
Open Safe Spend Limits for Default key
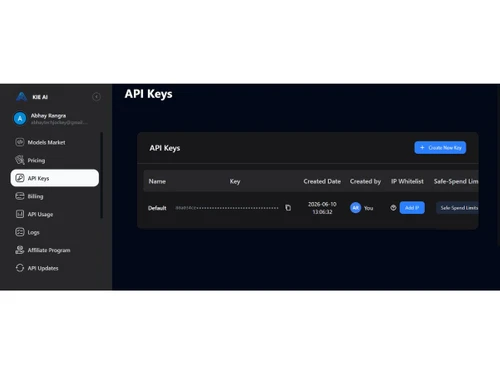click(x=457, y=208)
